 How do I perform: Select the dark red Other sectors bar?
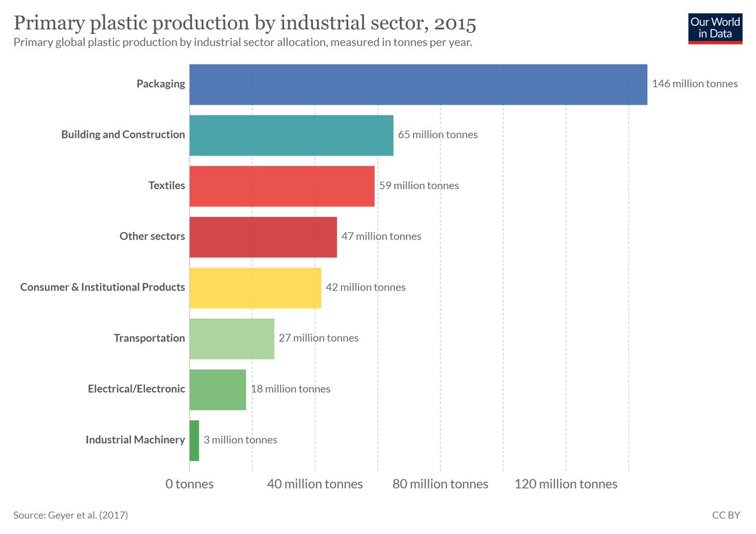coord(263,237)
